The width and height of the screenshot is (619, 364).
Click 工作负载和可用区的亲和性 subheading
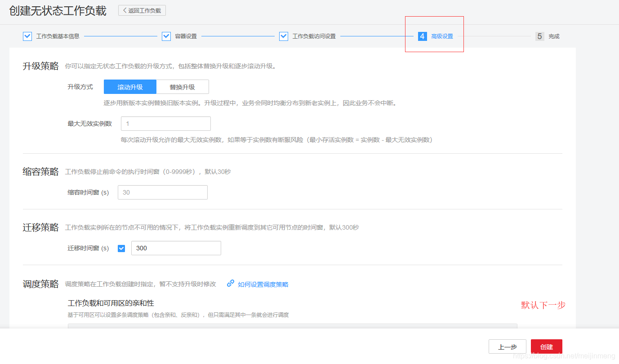coord(111,303)
